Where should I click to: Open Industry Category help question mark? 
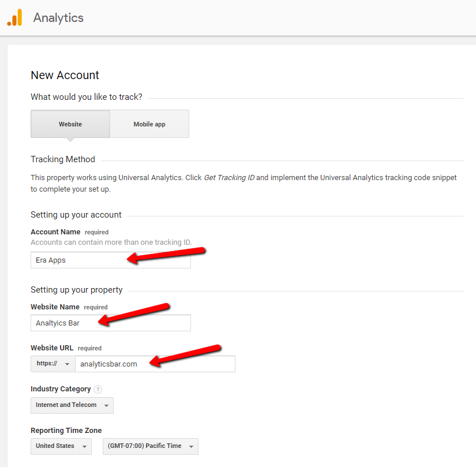pyautogui.click(x=98, y=389)
